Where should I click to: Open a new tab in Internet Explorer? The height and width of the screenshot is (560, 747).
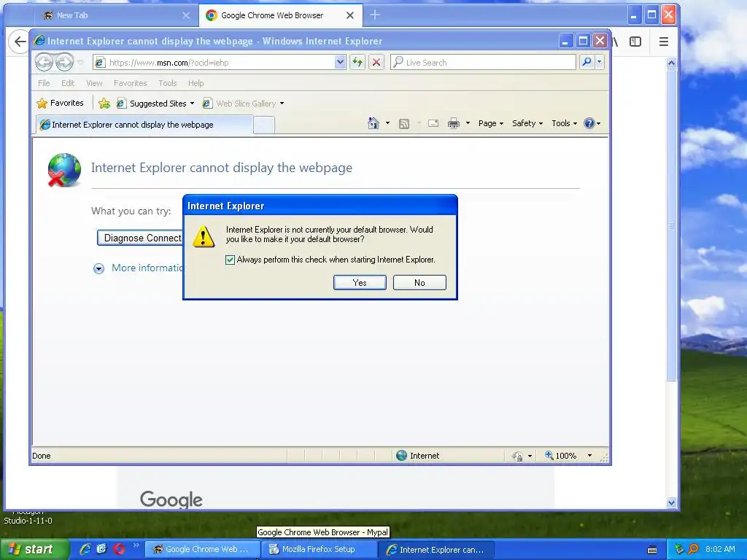[264, 125]
